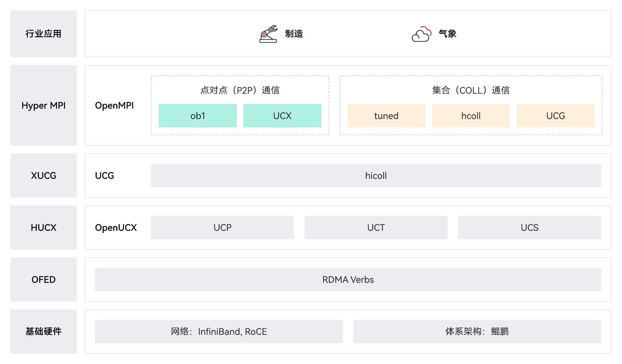Select the green ob1 block

pos(198,116)
